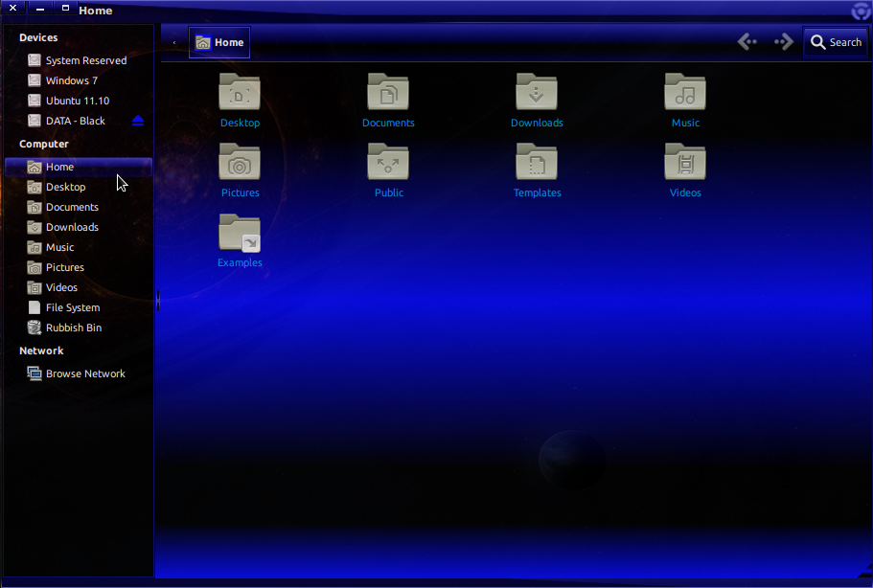873x588 pixels.
Task: Maximize the Home window
Action: tap(65, 9)
